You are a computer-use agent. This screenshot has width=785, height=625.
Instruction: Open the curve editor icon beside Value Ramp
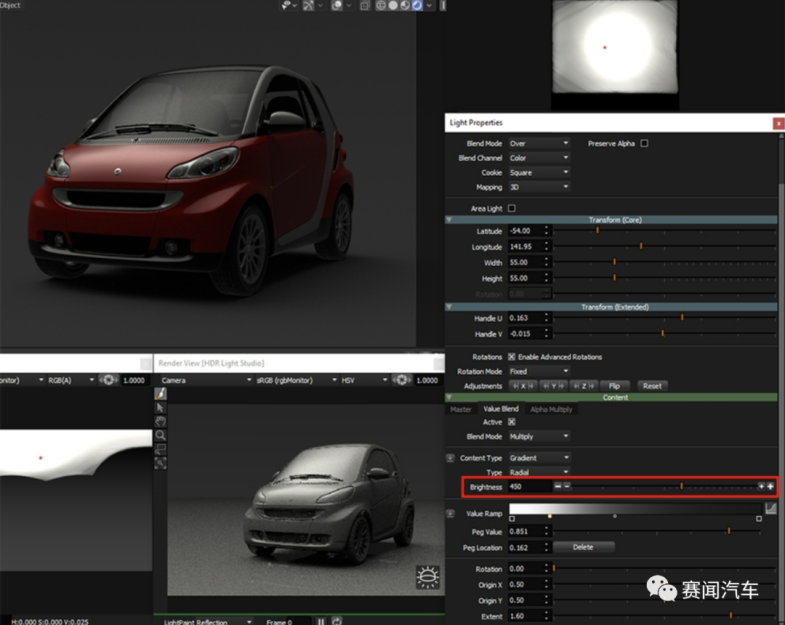coord(771,509)
